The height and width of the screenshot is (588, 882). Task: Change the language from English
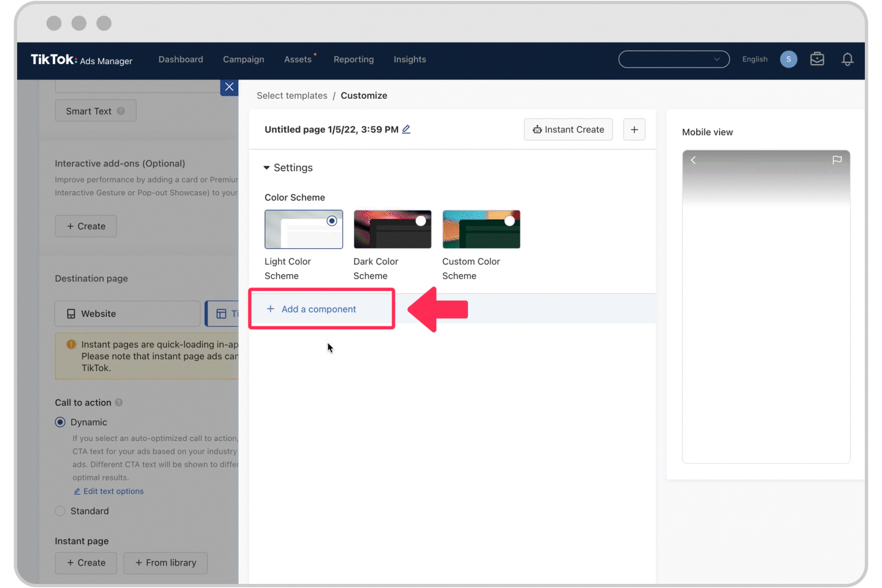(x=754, y=59)
